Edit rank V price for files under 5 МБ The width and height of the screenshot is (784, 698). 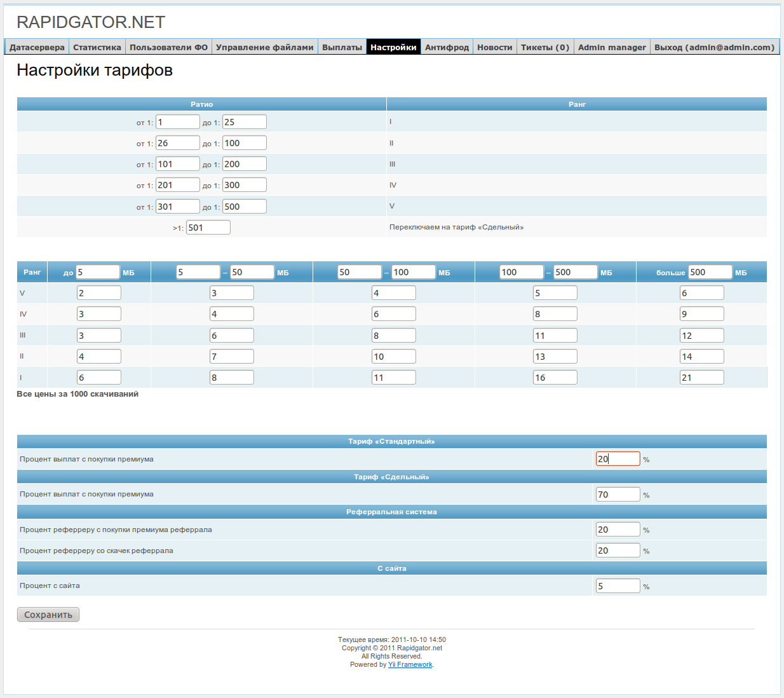[x=99, y=293]
